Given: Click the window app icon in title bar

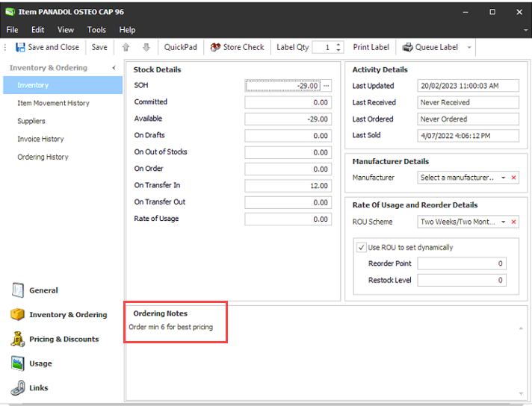Looking at the screenshot, I should click(10, 12).
